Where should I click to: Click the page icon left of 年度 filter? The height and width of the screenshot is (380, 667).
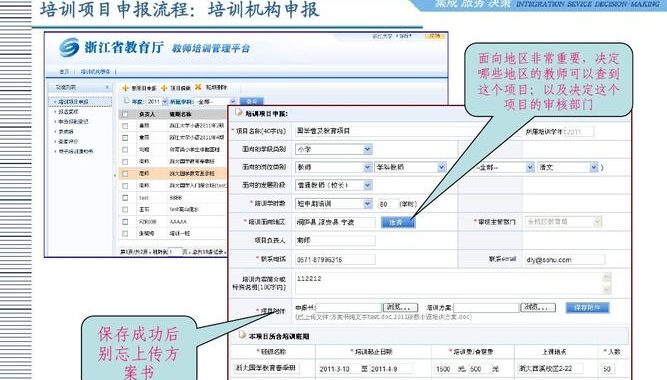tap(126, 101)
